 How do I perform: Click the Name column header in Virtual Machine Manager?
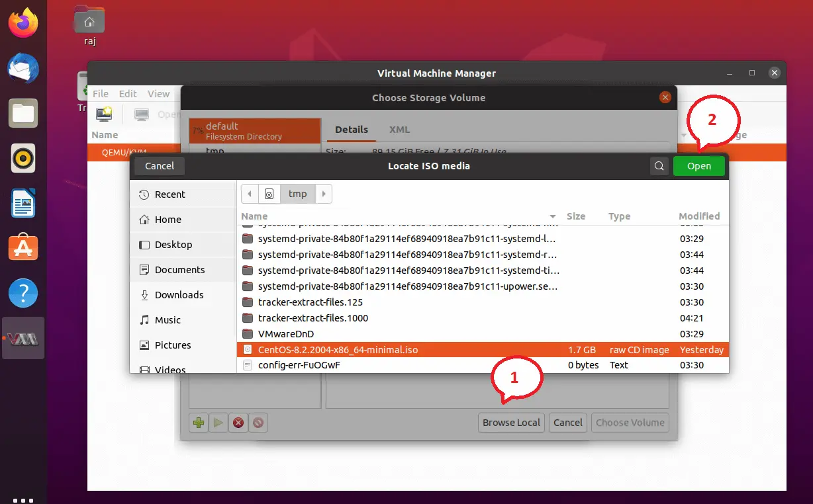pos(105,135)
